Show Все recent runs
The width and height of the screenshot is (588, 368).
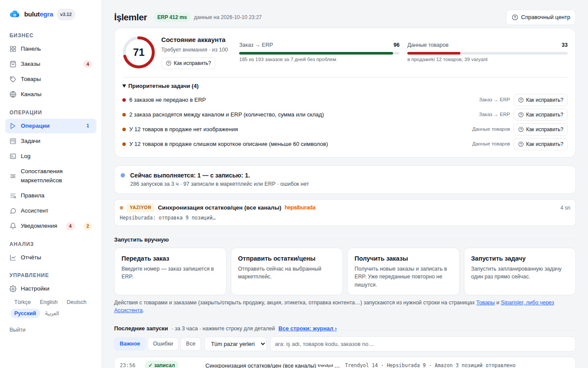coord(191,344)
